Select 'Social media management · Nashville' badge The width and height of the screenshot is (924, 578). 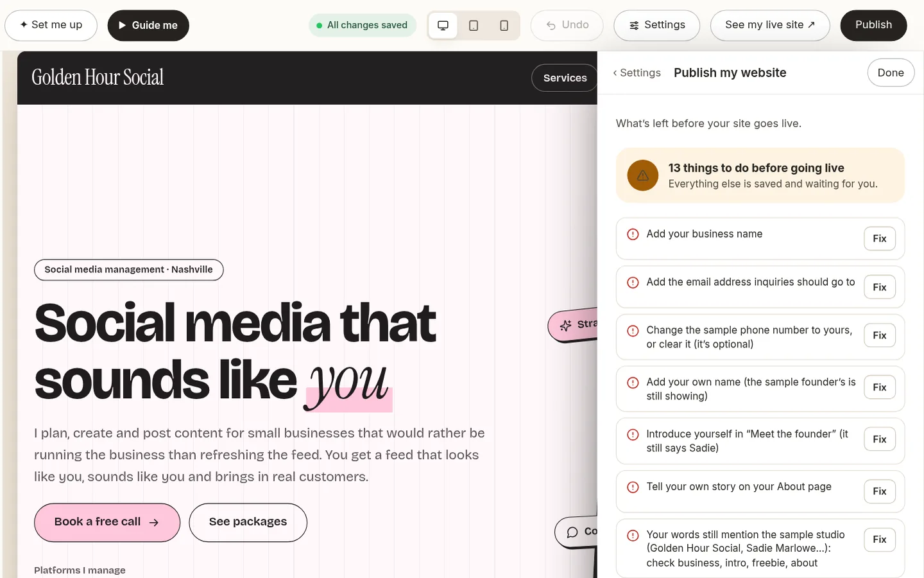pos(128,270)
